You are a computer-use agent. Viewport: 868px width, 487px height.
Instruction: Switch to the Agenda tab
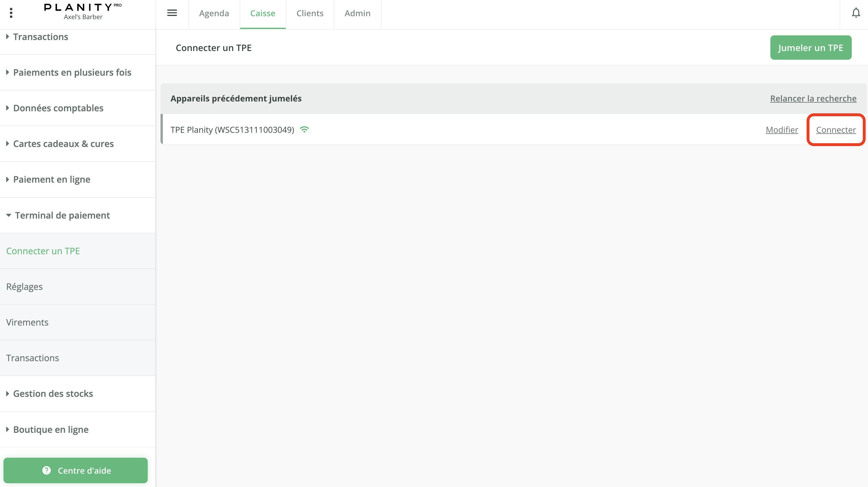(214, 14)
